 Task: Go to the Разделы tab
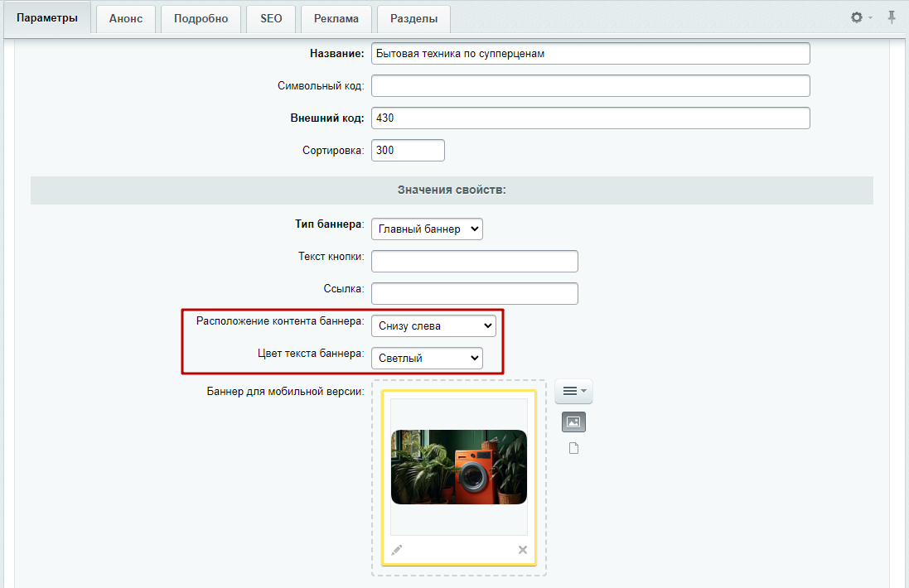coord(414,18)
